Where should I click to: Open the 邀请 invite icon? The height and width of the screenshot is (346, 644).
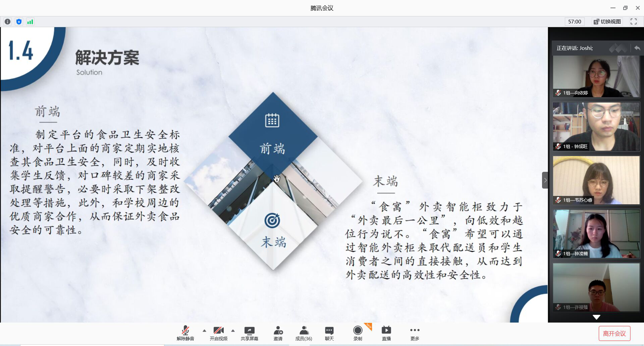(x=278, y=333)
